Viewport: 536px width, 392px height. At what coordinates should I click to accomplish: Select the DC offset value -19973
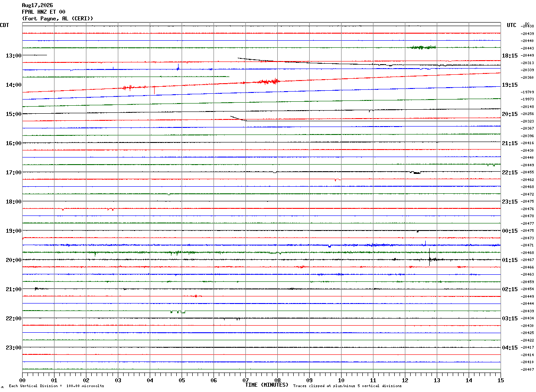(x=527, y=99)
